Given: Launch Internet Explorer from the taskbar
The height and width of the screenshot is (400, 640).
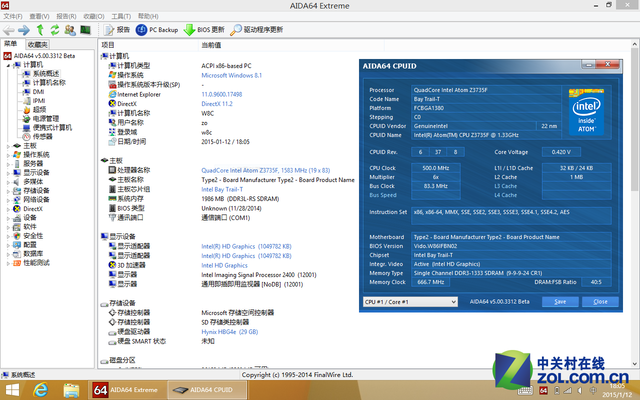Looking at the screenshot, I should point(40,390).
